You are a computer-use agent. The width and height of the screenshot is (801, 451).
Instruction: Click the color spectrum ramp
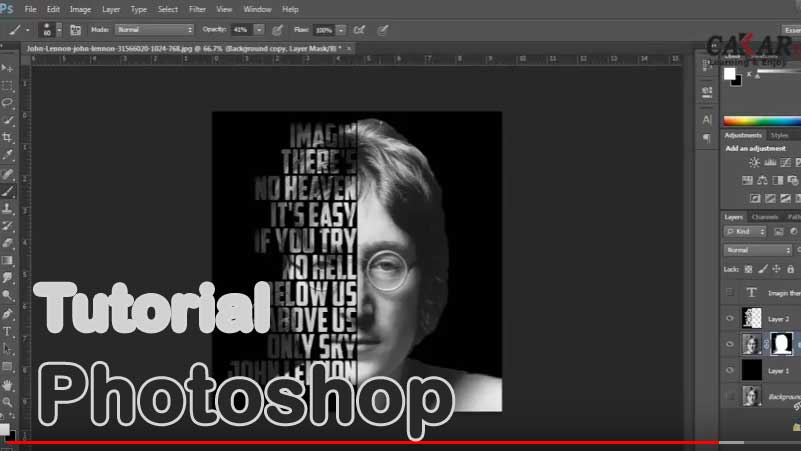pyautogui.click(x=762, y=121)
